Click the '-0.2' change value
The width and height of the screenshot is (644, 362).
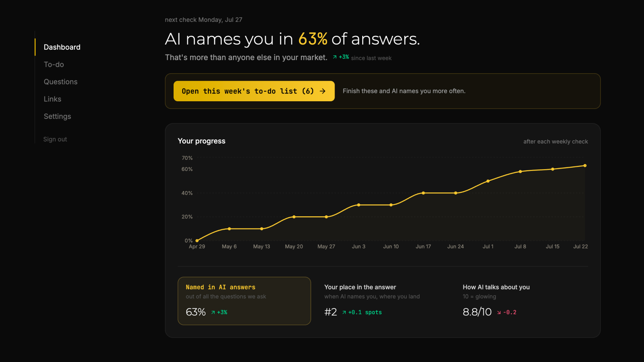click(x=510, y=312)
